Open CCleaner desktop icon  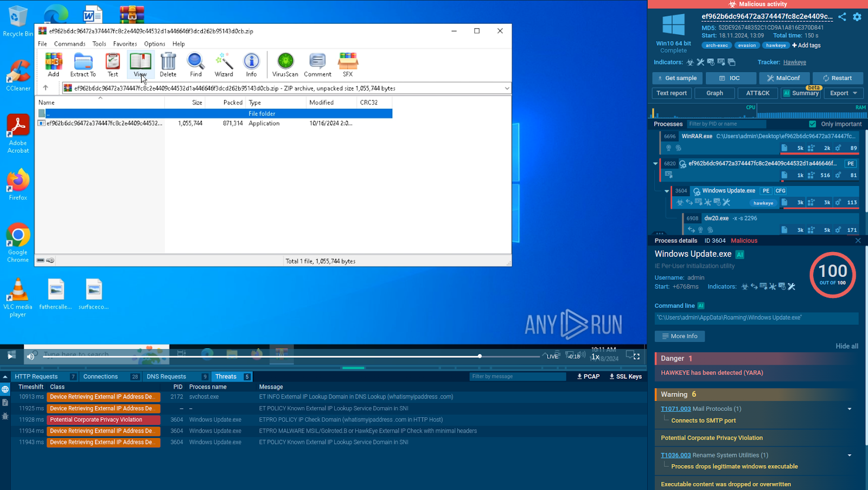pyautogui.click(x=18, y=75)
